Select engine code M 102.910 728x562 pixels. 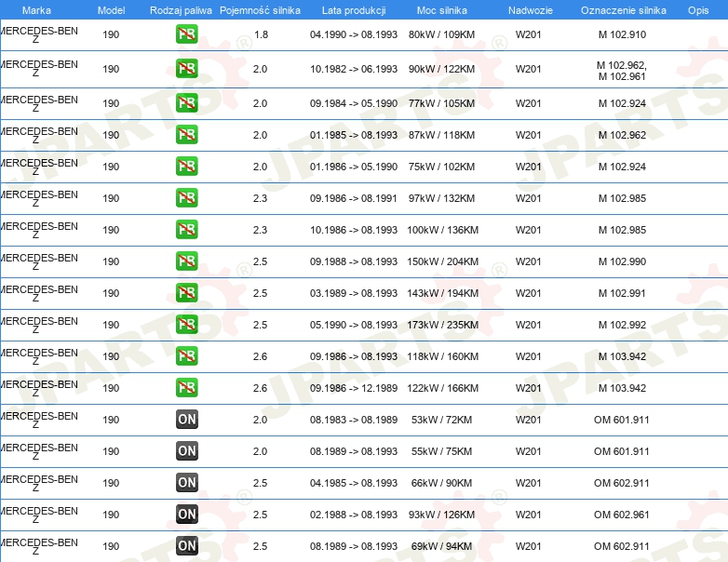pyautogui.click(x=622, y=34)
